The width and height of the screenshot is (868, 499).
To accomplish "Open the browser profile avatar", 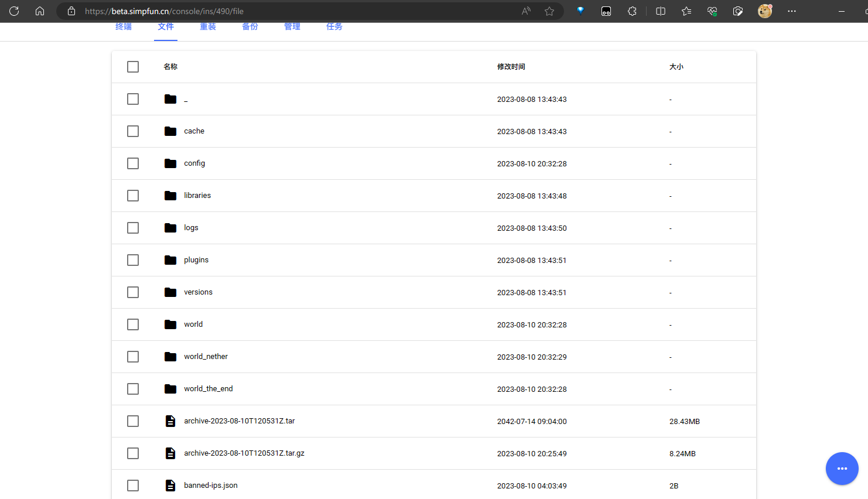I will [x=764, y=11].
